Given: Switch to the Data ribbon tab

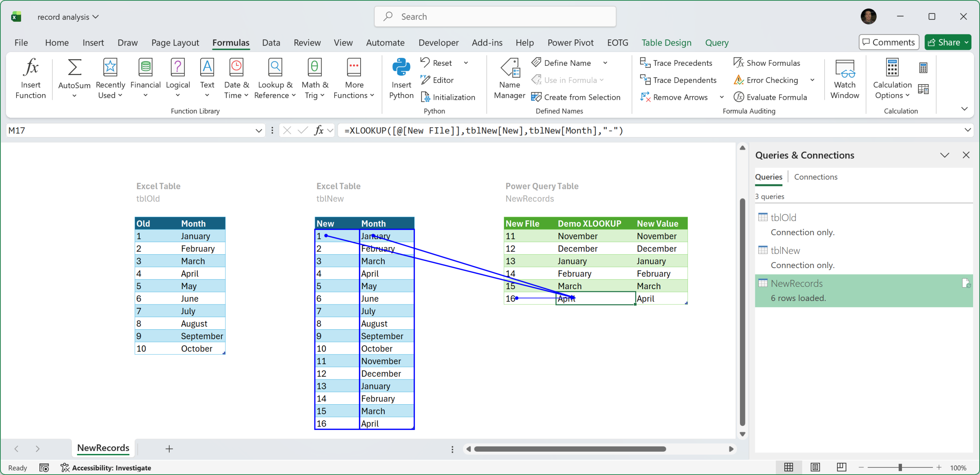Looking at the screenshot, I should [x=271, y=42].
